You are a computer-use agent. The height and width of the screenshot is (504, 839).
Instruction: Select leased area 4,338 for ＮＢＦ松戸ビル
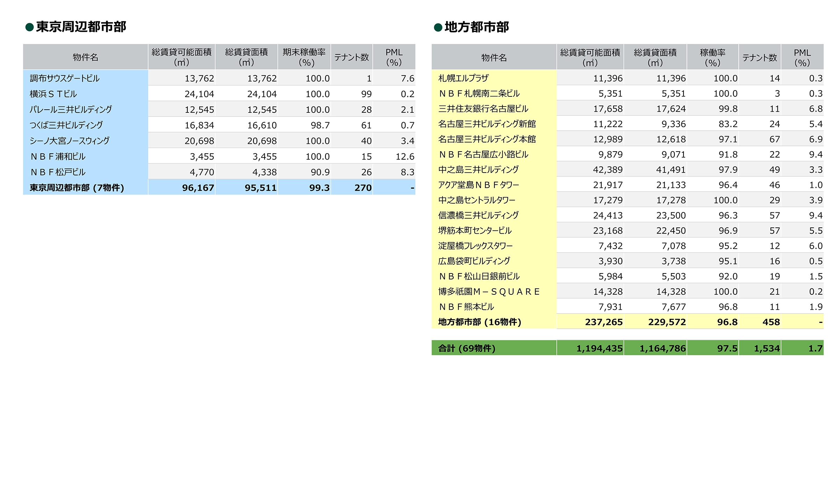(x=265, y=172)
